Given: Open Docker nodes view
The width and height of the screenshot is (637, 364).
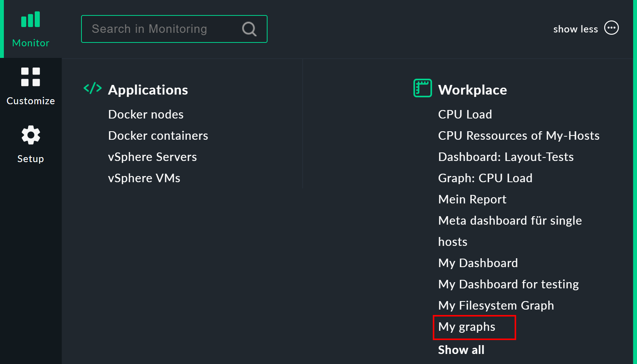Looking at the screenshot, I should (x=146, y=114).
